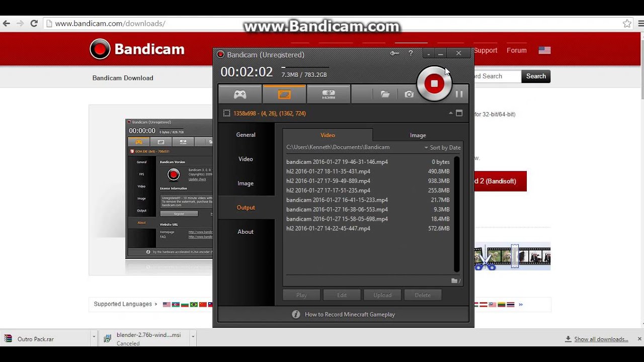Reload the Bandicam downloads page
This screenshot has width=644, height=362.
(34, 24)
